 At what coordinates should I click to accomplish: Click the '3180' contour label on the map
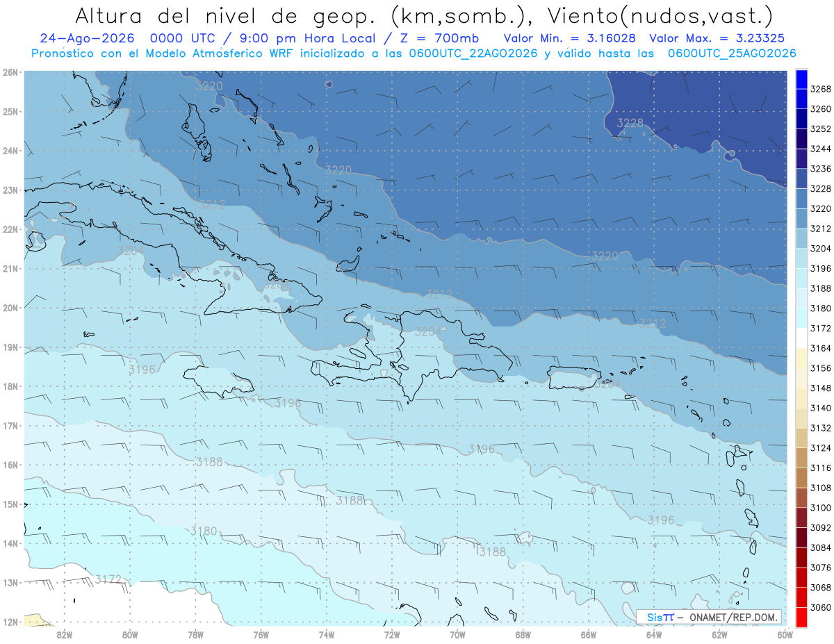204,531
